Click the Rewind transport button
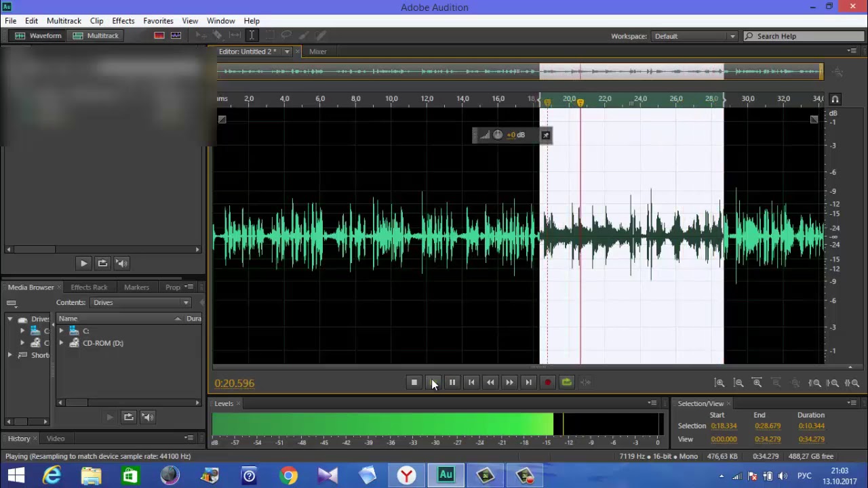The image size is (868, 488). pos(490,382)
